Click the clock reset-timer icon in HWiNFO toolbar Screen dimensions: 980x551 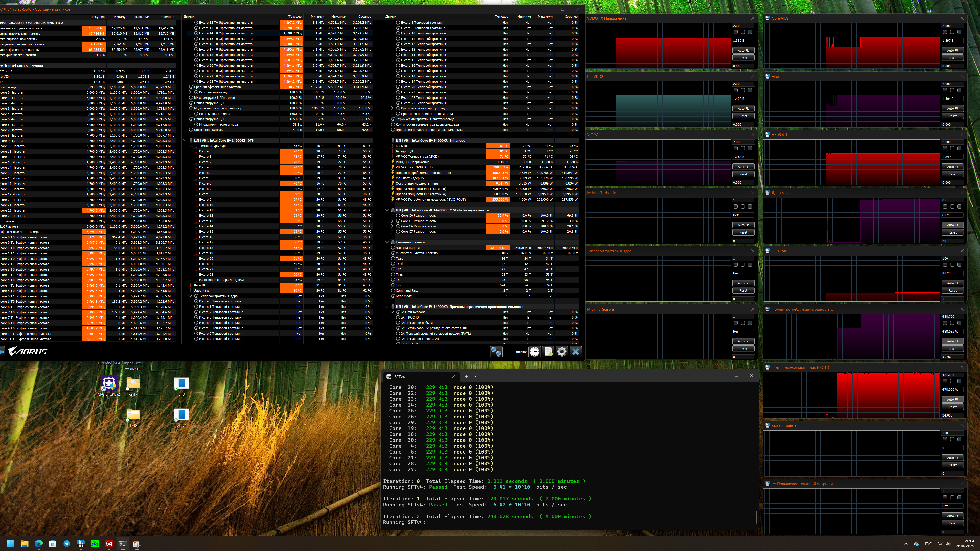[535, 352]
